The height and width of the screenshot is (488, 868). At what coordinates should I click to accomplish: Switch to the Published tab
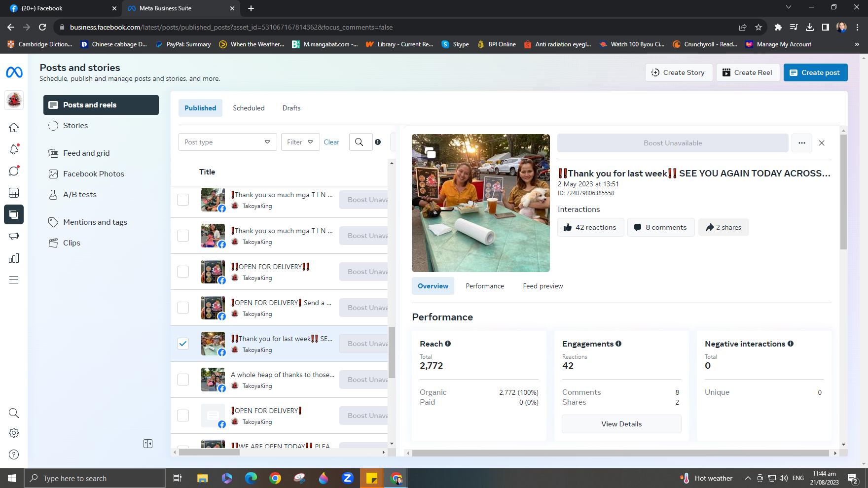pos(200,108)
